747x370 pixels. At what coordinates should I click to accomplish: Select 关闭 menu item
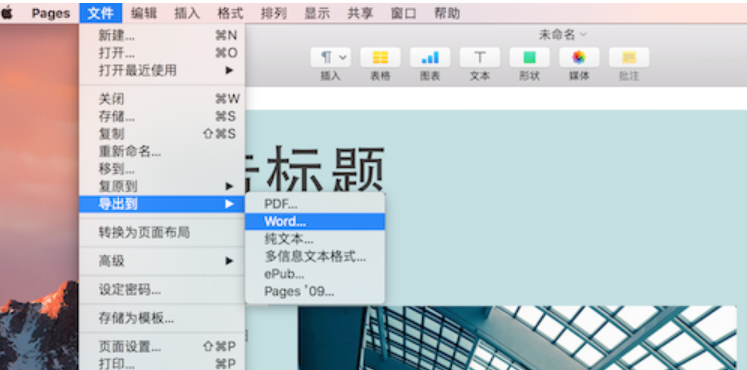coord(162,99)
